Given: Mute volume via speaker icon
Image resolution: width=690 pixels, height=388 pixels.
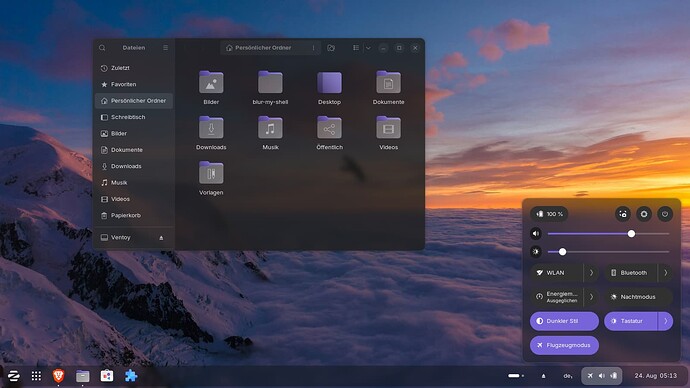Looking at the screenshot, I should click(536, 234).
